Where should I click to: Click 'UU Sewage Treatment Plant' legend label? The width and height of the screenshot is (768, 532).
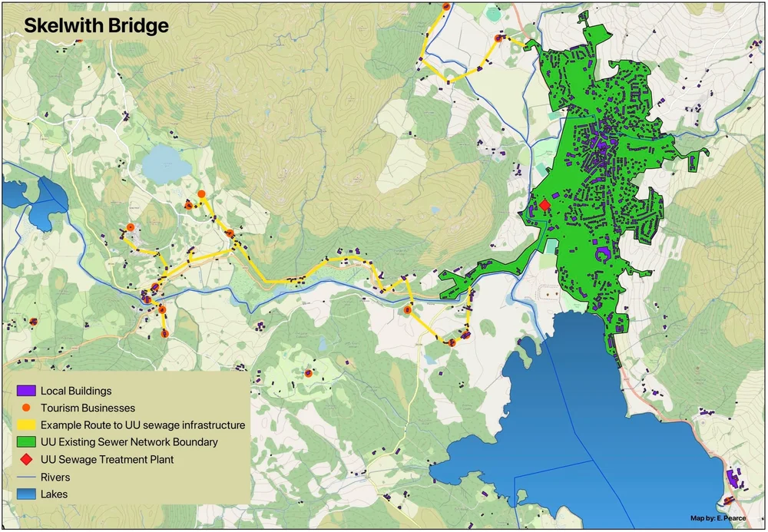point(108,460)
